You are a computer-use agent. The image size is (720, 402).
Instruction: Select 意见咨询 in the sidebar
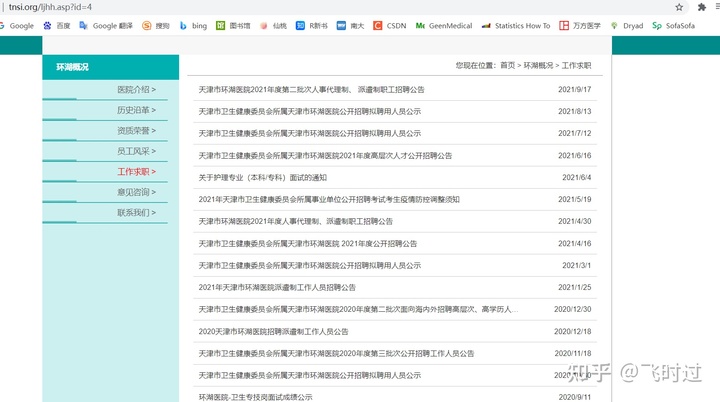pyautogui.click(x=136, y=192)
